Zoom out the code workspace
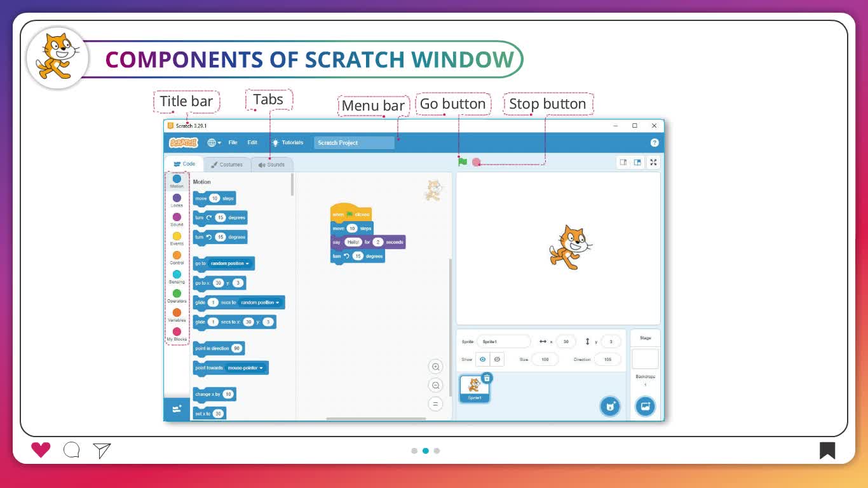 [x=435, y=385]
